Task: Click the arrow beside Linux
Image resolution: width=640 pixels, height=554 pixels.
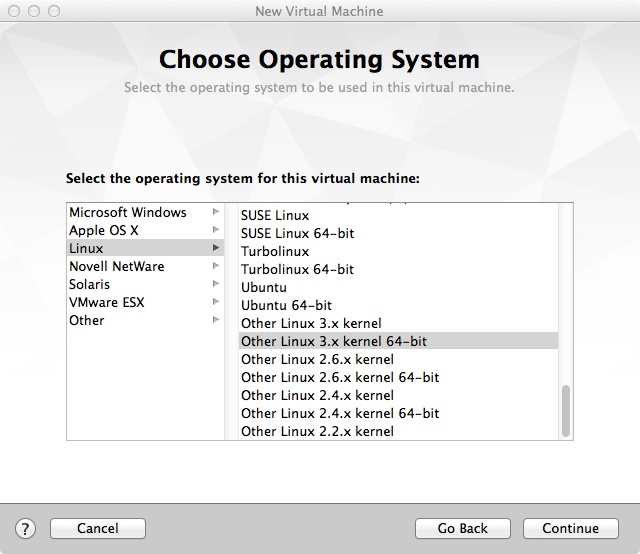Action: [216, 247]
